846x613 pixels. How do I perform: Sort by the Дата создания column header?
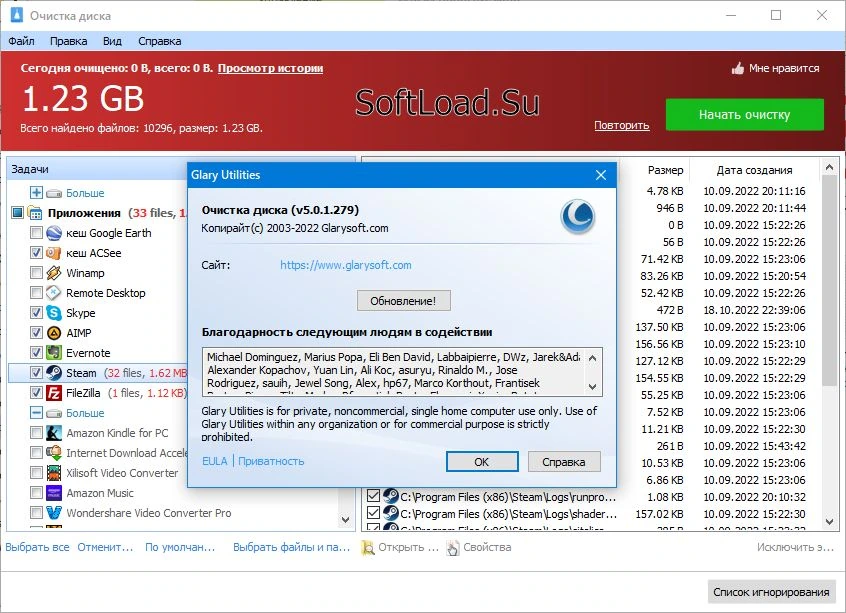(754, 171)
